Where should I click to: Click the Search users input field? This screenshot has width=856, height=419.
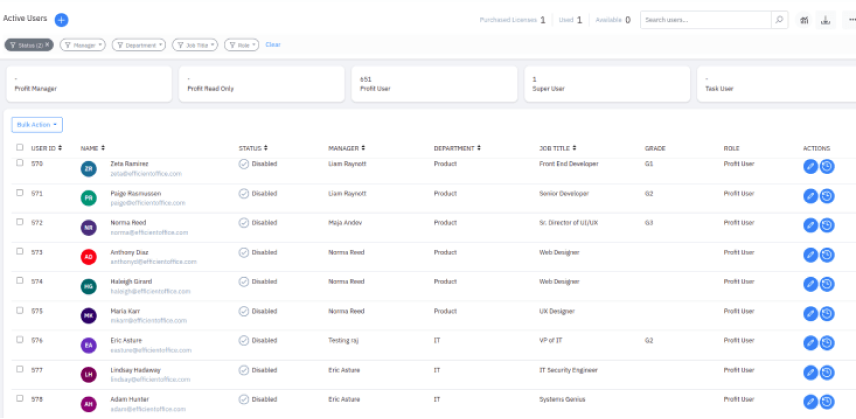705,20
